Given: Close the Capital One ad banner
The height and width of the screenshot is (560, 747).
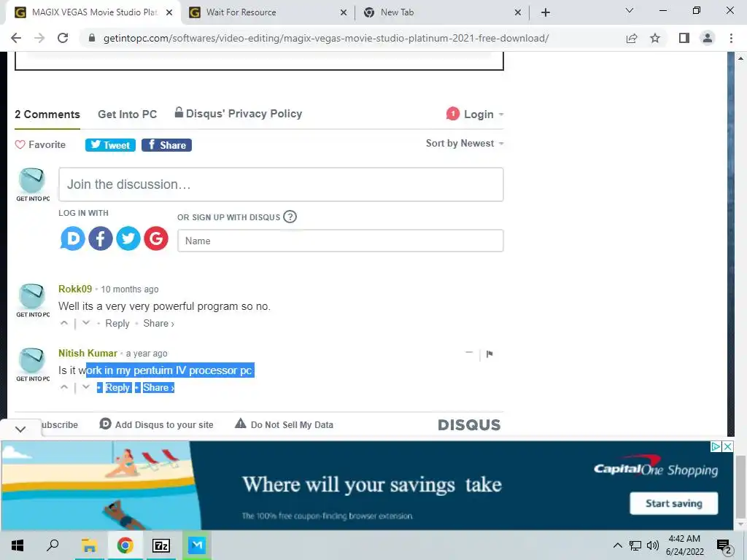Looking at the screenshot, I should point(727,447).
